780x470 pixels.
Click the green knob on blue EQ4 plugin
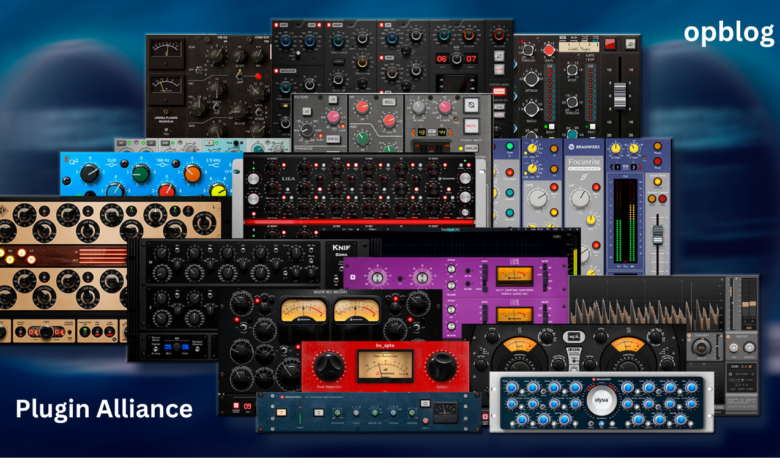tap(141, 173)
